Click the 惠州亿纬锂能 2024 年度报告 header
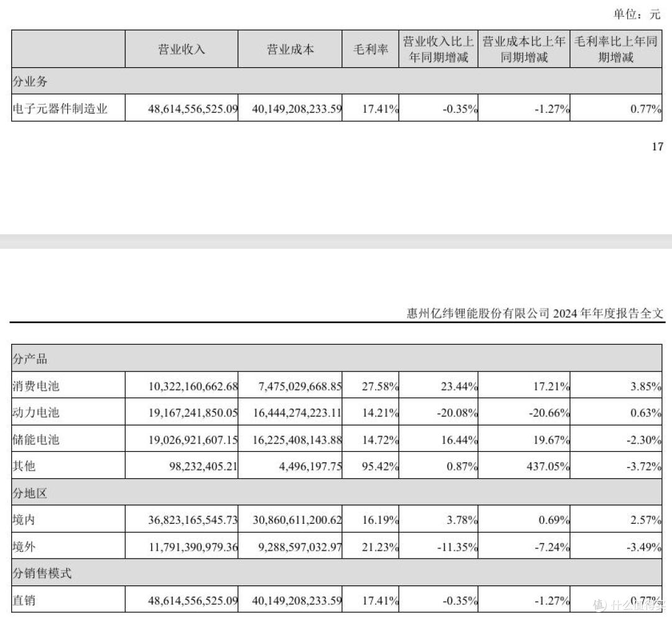This screenshot has height=619, width=672. (535, 313)
